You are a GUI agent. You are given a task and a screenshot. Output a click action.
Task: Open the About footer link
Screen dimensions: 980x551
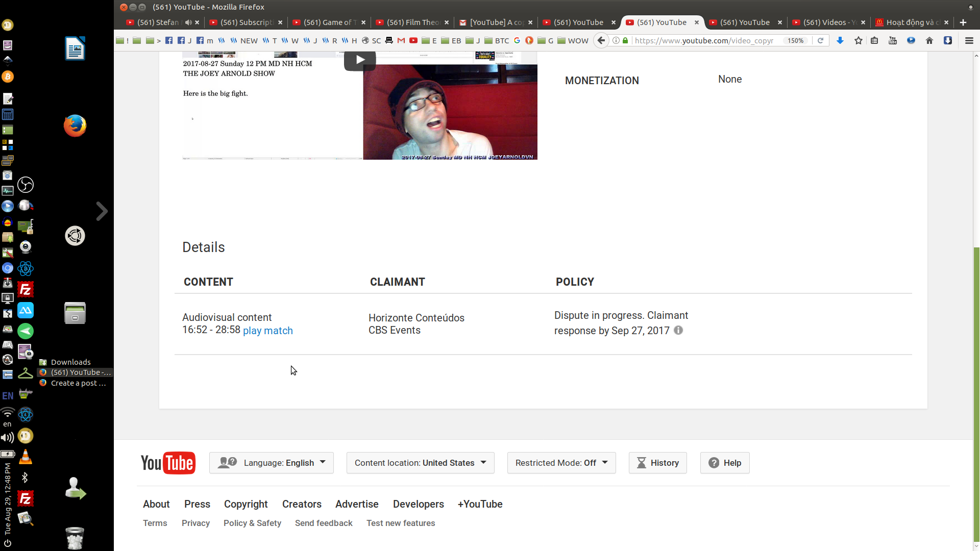tap(156, 504)
